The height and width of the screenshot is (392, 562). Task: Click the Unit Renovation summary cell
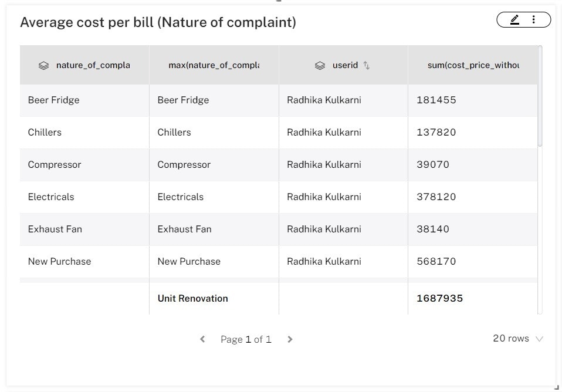coord(192,298)
